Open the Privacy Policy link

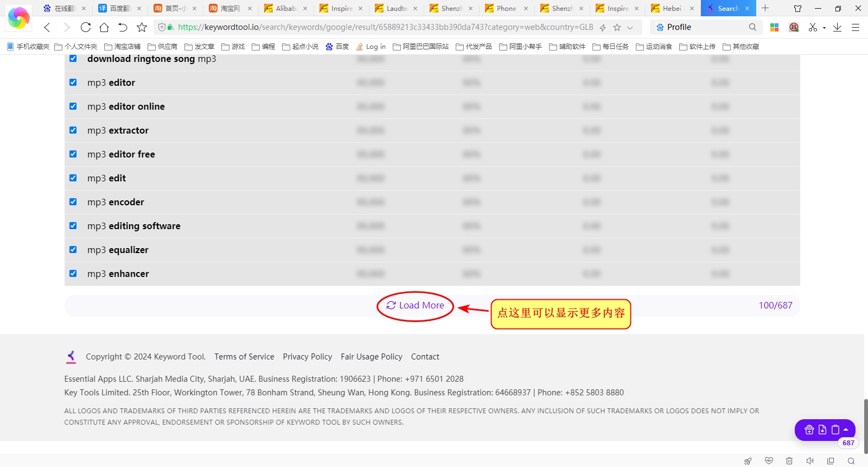(x=307, y=357)
